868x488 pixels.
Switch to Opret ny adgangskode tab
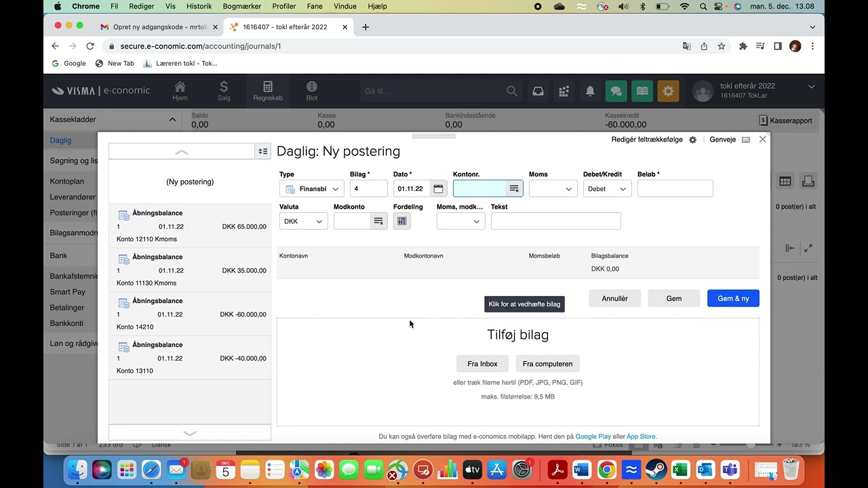(159, 27)
